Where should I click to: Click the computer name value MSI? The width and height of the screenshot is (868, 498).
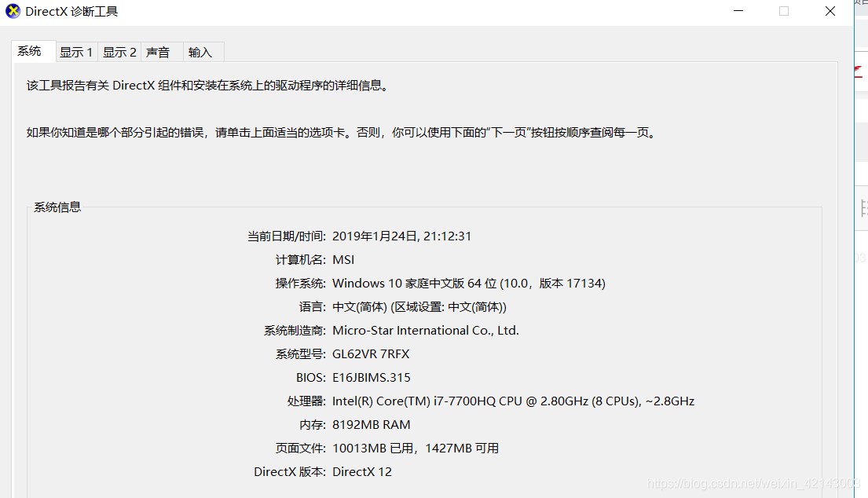pos(343,259)
